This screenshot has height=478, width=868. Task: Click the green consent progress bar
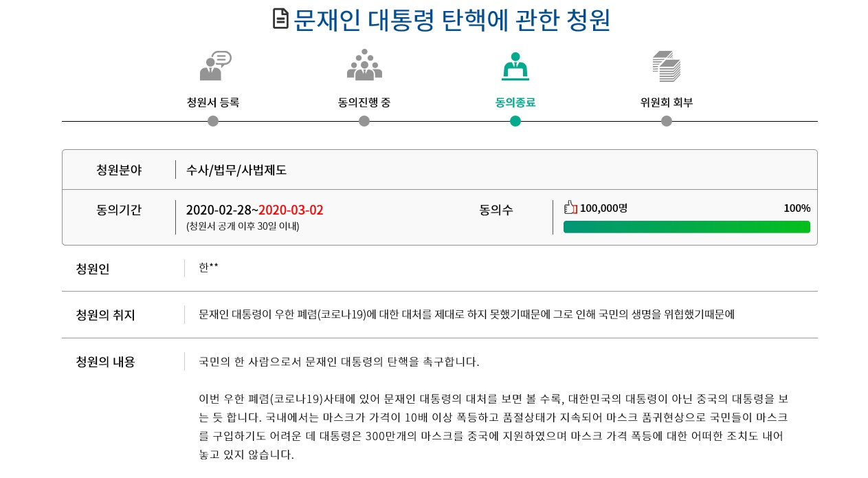point(687,227)
